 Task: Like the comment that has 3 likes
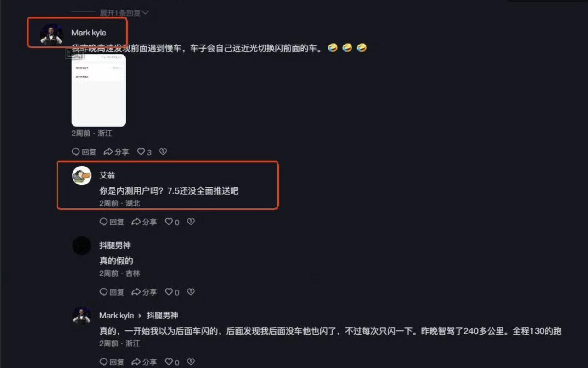coord(144,152)
